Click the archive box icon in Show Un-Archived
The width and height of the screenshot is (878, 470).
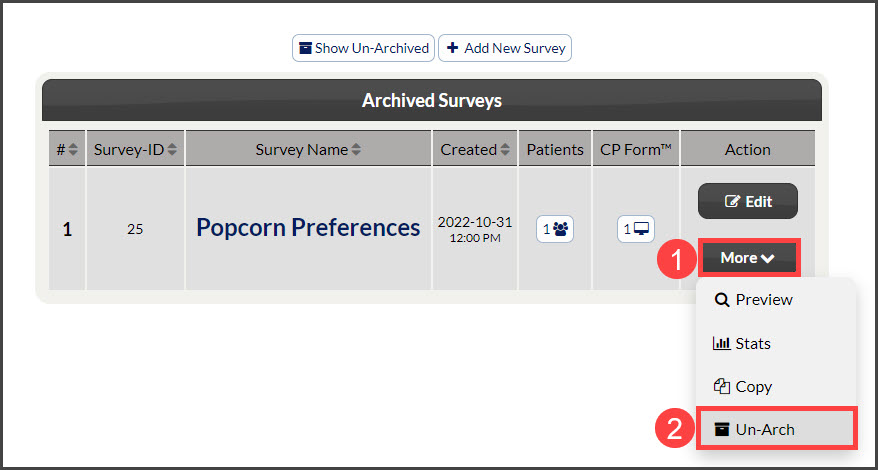tap(305, 48)
